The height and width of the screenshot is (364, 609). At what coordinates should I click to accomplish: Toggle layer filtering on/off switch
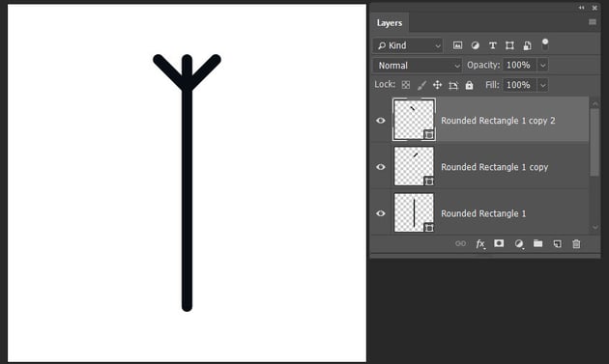click(545, 43)
